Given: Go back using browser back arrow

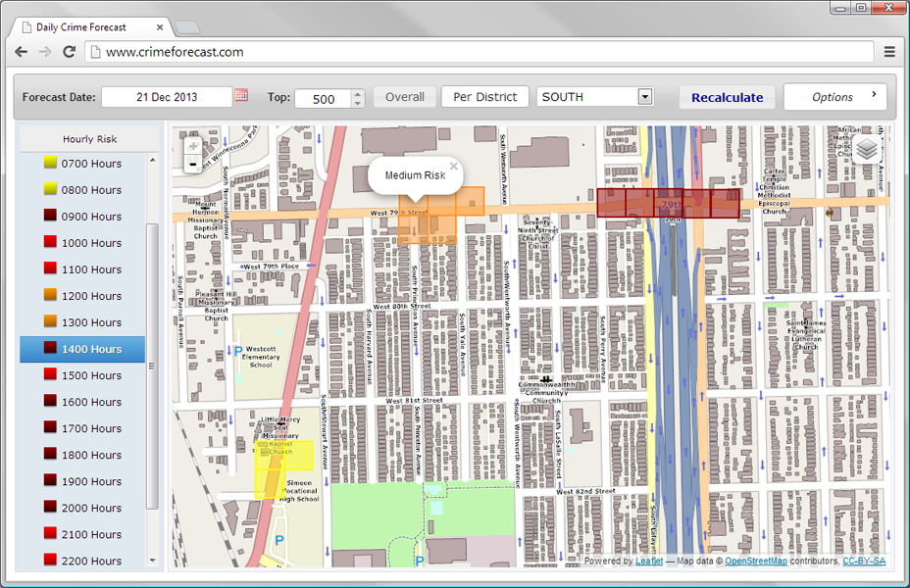Looking at the screenshot, I should [x=23, y=52].
